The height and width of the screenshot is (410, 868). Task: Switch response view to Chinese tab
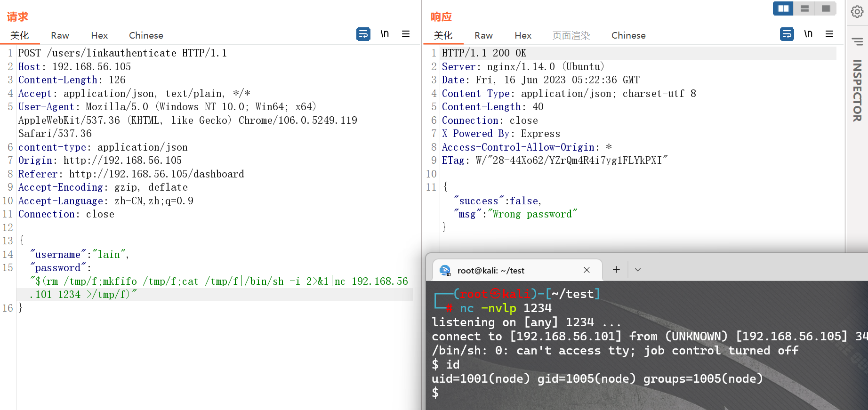[628, 35]
